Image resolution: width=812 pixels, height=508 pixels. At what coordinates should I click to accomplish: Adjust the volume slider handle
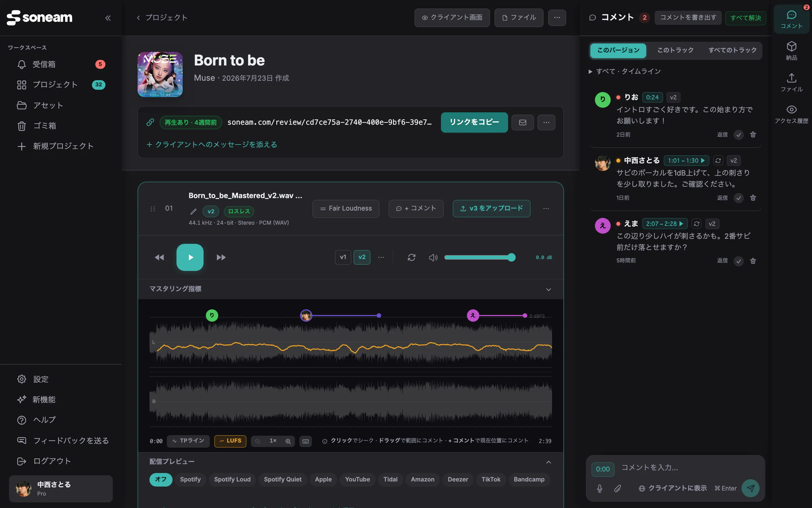pos(511,257)
